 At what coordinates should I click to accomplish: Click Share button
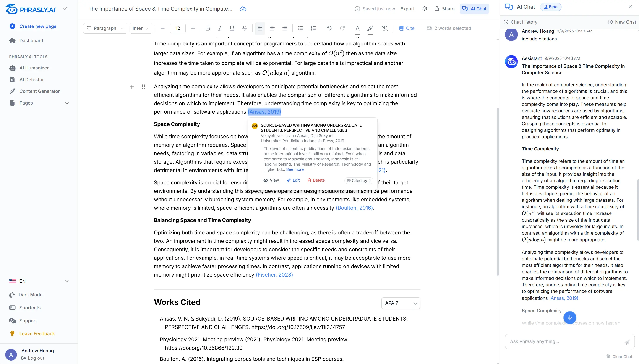click(x=444, y=9)
